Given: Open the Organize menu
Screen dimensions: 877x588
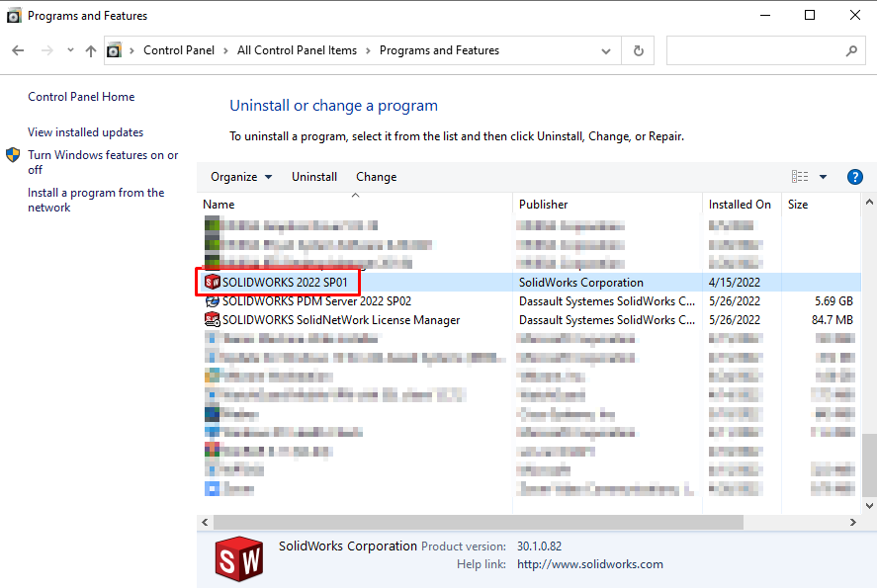Looking at the screenshot, I should [240, 177].
